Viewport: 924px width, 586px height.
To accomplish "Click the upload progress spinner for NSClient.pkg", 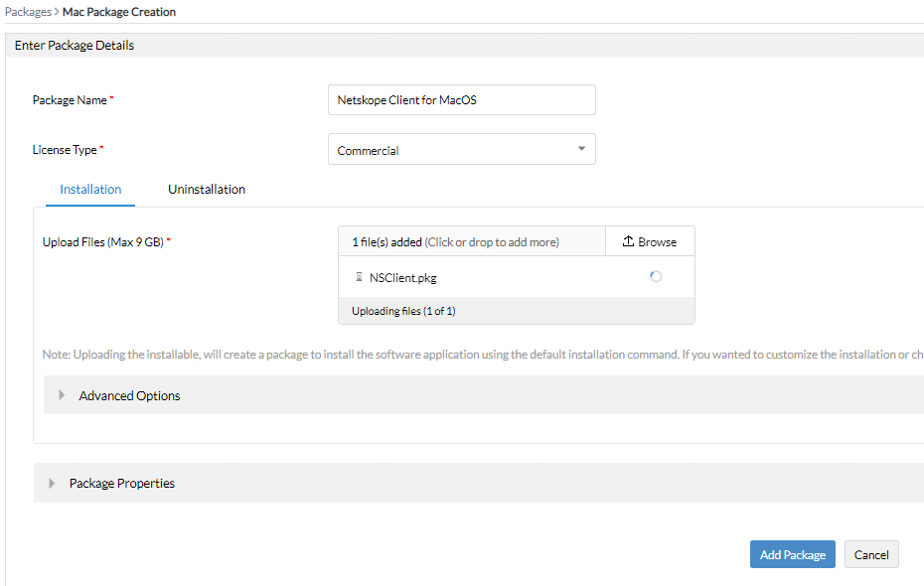I will click(x=655, y=276).
